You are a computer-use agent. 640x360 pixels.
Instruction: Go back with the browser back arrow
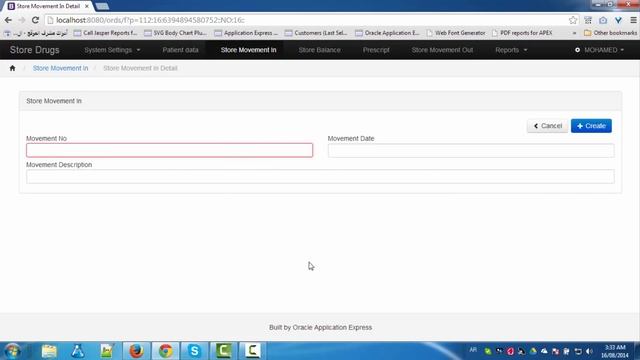8,20
